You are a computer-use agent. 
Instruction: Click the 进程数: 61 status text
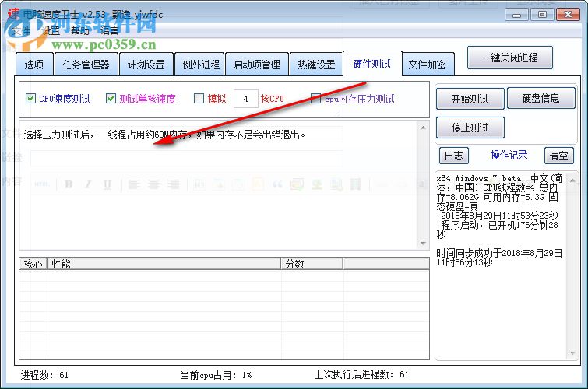44,375
